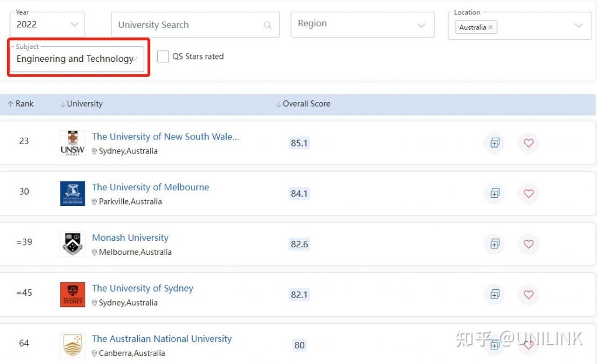Favorite The University of Sydney
Viewport: 598px width, 364px height.
(529, 295)
